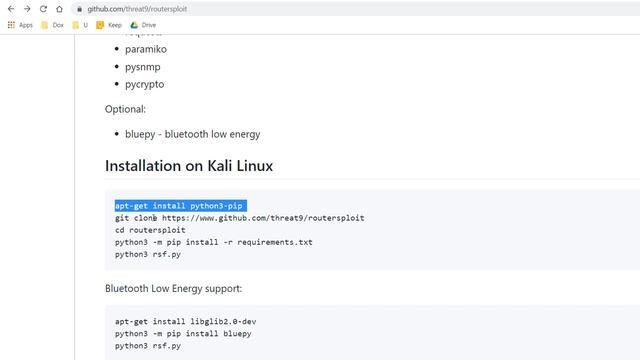Click 'python3 -m pip install -r requirements.txt' line
The width and height of the screenshot is (640, 360).
[213, 242]
